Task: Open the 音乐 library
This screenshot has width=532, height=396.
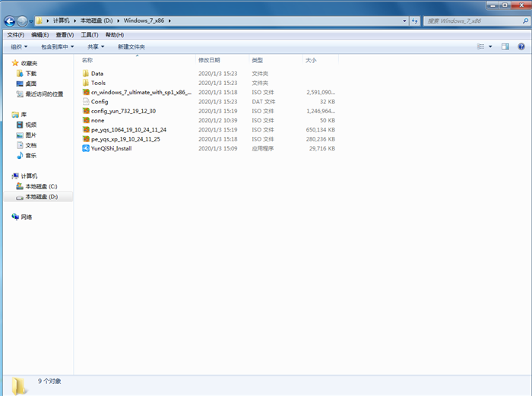Action: 27,155
